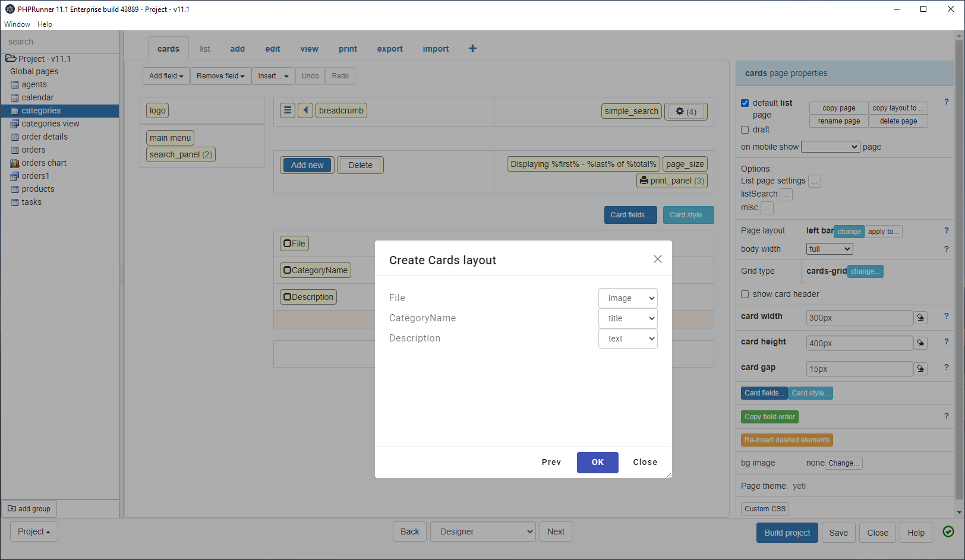Click OK in Create Cards layout dialog

click(597, 463)
